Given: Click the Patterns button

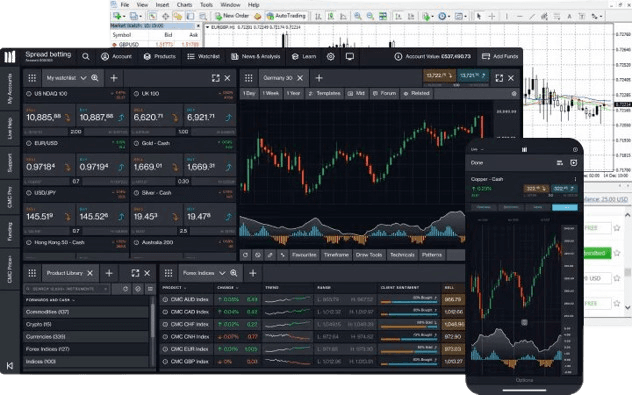Looking at the screenshot, I should pyautogui.click(x=432, y=255).
